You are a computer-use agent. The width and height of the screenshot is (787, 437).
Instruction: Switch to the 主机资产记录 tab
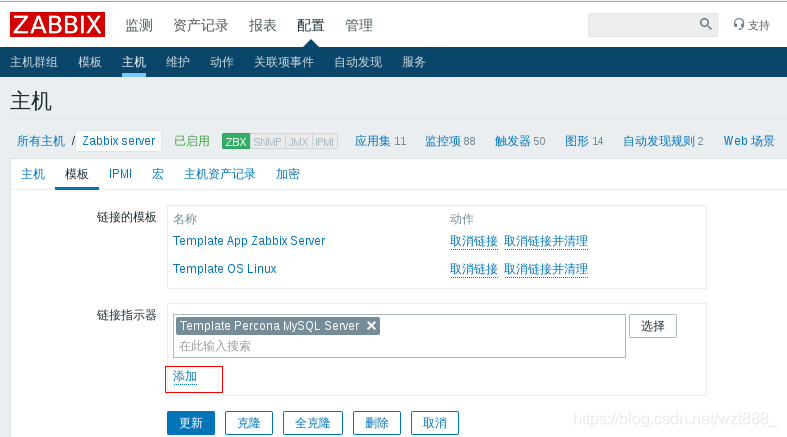coord(220,174)
